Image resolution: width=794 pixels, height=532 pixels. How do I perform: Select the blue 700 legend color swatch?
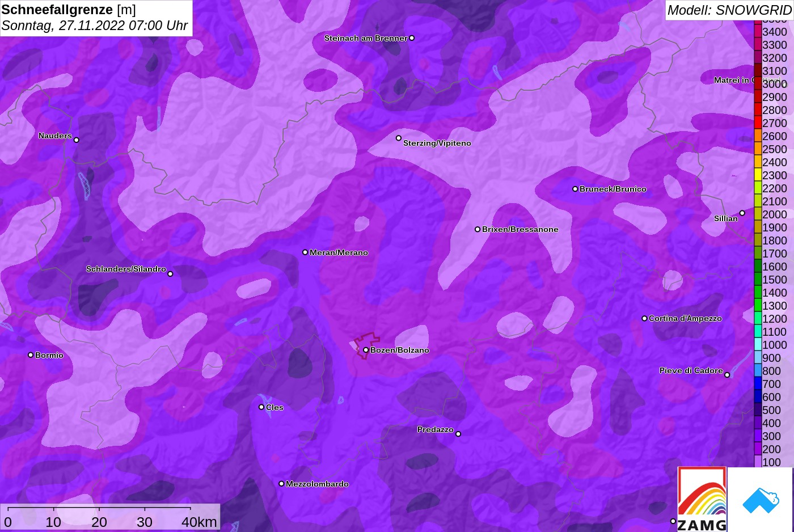tap(758, 383)
